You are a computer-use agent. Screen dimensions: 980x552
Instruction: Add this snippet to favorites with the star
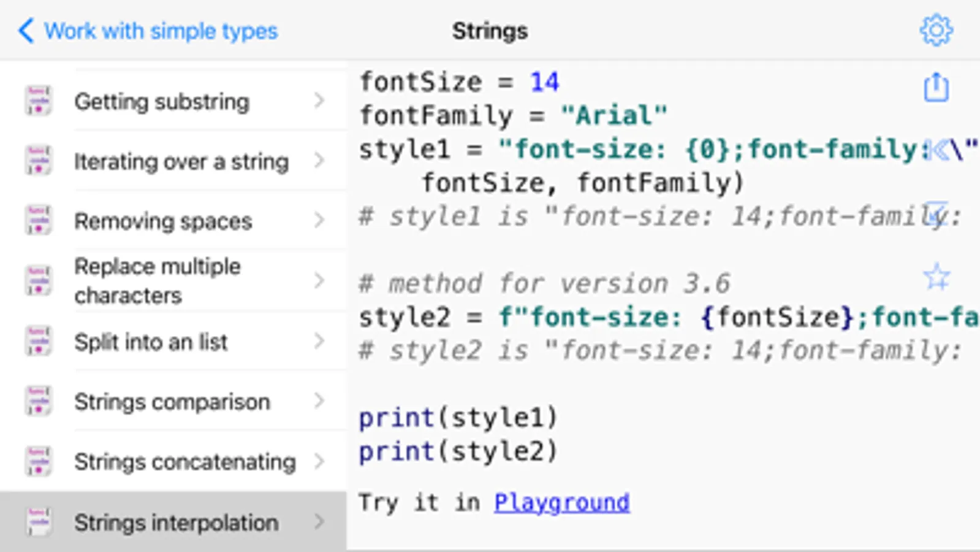point(936,277)
